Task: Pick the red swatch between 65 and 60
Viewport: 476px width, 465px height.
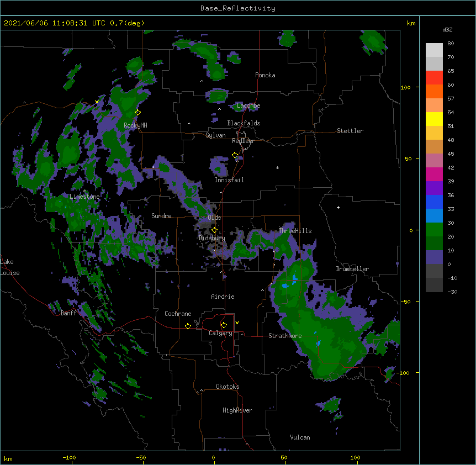Action: tap(434, 78)
